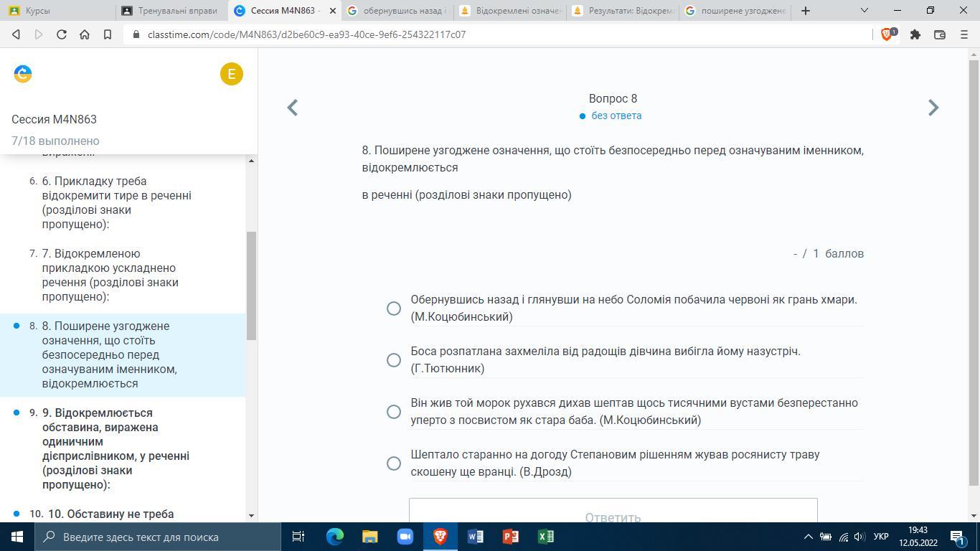980x551 pixels.
Task: Open Word from taskbar
Action: tap(475, 537)
